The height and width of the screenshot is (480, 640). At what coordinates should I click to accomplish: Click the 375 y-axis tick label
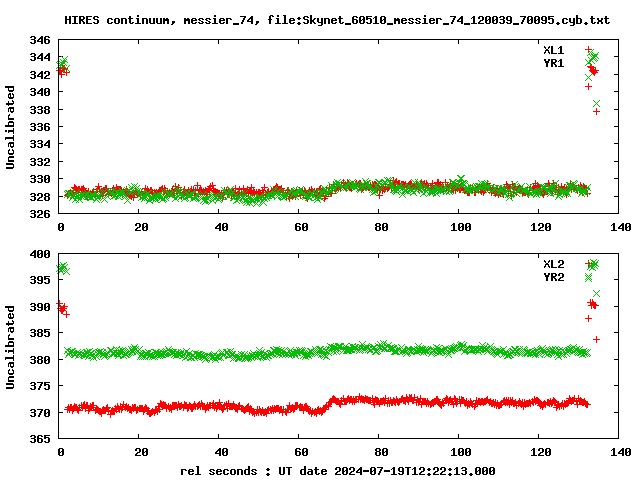[x=40, y=386]
